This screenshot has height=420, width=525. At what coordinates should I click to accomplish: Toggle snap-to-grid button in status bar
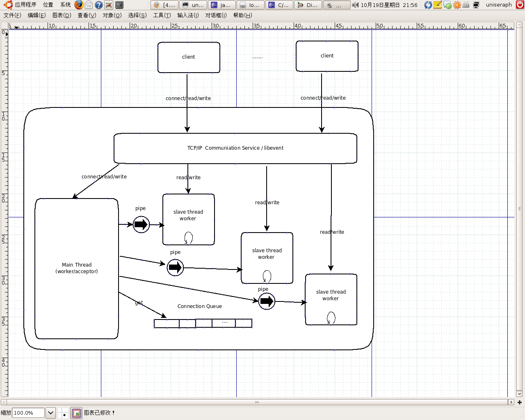pos(63,413)
